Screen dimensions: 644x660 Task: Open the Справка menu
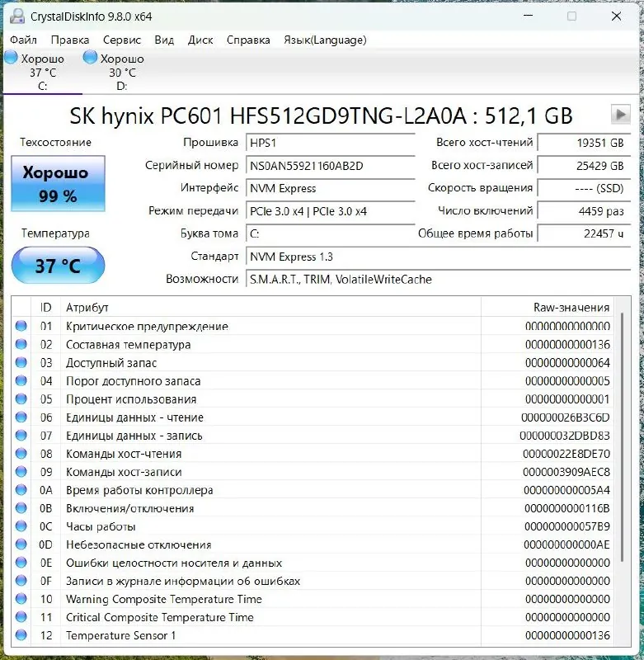(248, 40)
